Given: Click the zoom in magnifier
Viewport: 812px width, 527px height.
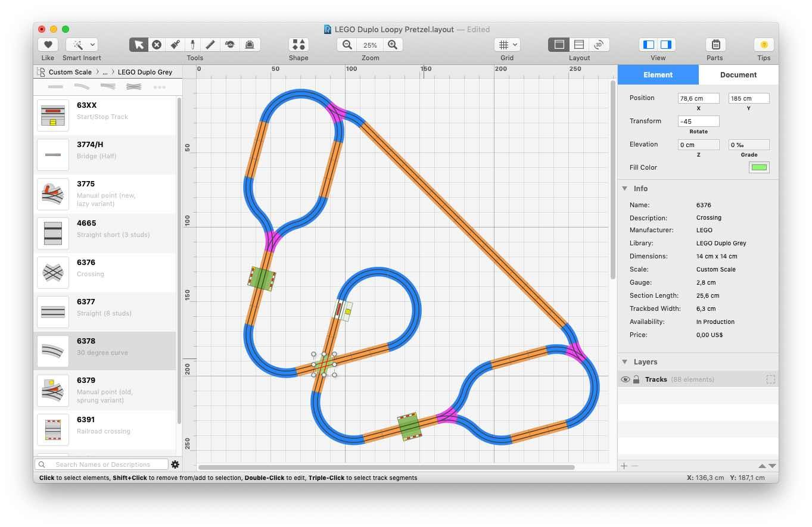Looking at the screenshot, I should click(x=393, y=45).
